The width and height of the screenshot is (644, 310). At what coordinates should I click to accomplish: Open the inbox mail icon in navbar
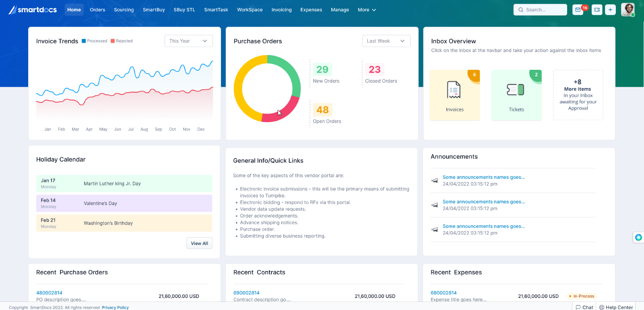pos(578,10)
